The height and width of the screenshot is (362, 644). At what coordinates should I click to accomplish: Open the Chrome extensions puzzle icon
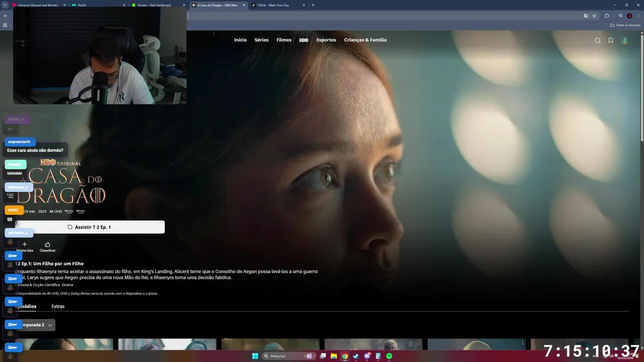pos(607,16)
